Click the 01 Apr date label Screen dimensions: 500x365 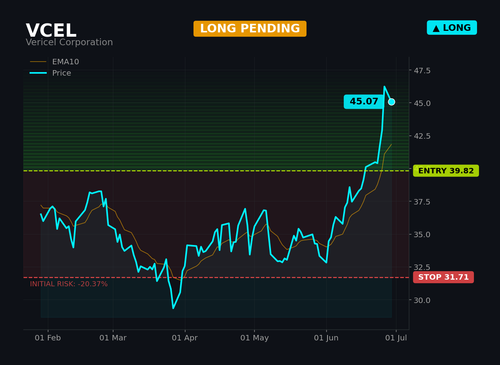(x=185, y=338)
